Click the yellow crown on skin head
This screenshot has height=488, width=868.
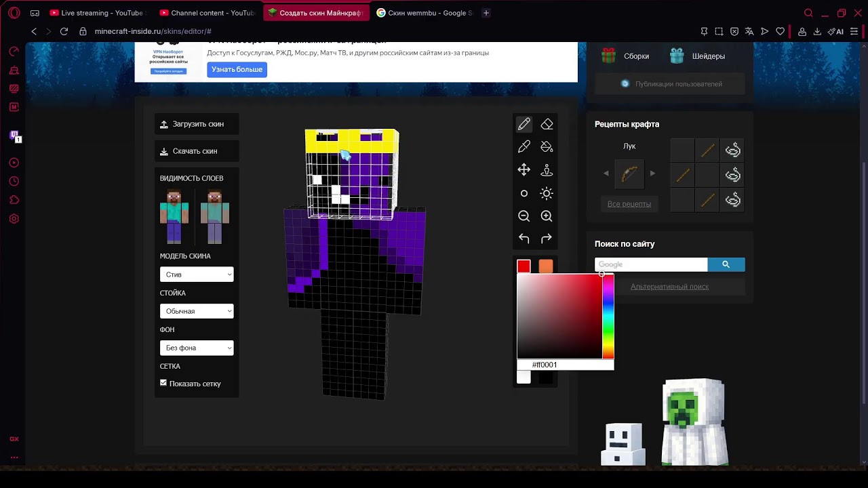[351, 141]
